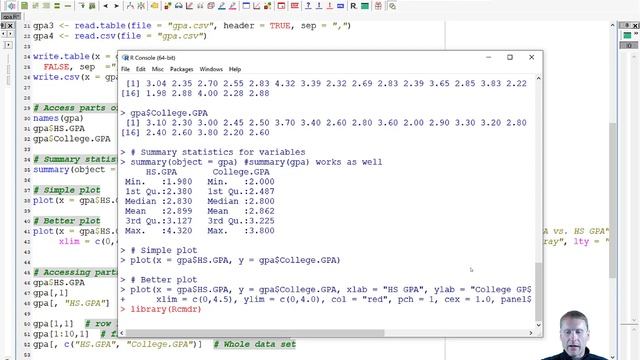Click the R Console title bar icon
640x360 pixels.
tap(125, 58)
